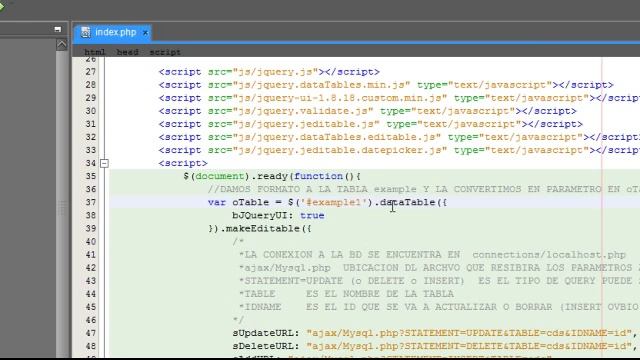Click the jquery.jeditable.datepicker.js source string
The height and width of the screenshot is (360, 640).
click(x=340, y=150)
